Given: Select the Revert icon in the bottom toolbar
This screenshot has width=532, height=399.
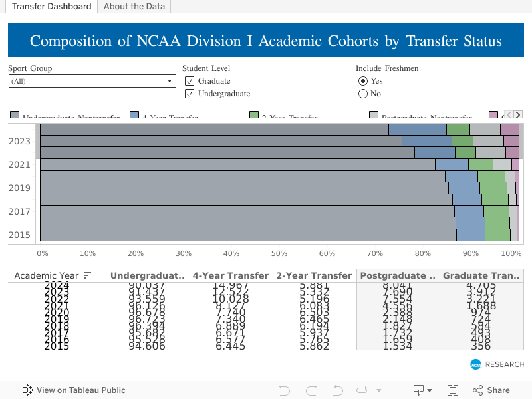Looking at the screenshot, I should click(x=337, y=390).
